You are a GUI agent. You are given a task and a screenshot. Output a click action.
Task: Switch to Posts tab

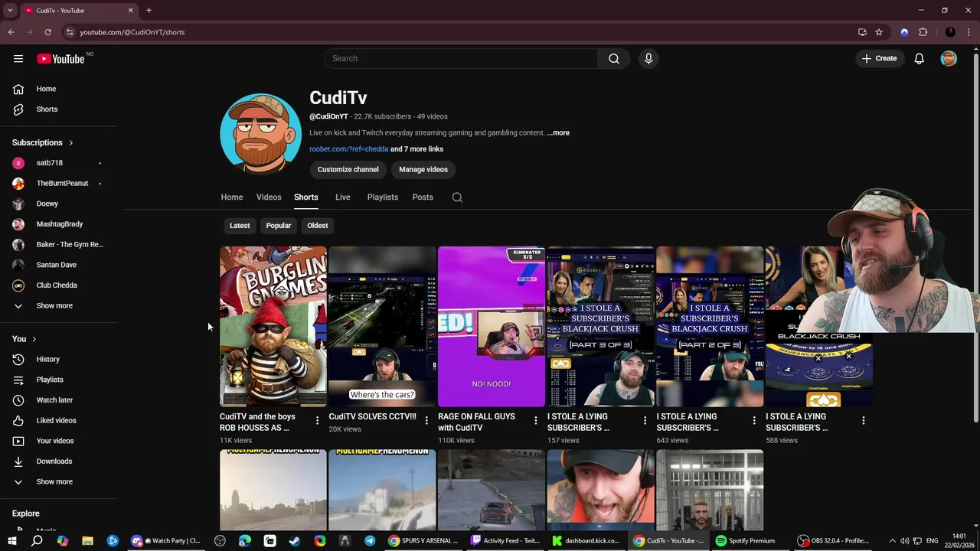[423, 197]
